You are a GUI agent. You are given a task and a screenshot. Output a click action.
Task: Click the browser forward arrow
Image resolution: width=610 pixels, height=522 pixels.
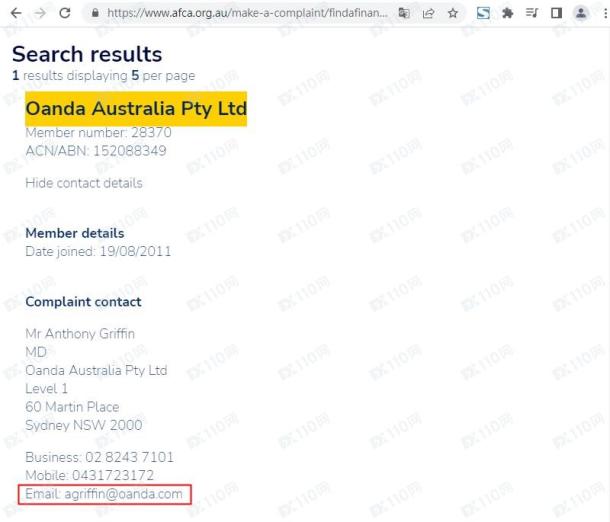(40, 14)
